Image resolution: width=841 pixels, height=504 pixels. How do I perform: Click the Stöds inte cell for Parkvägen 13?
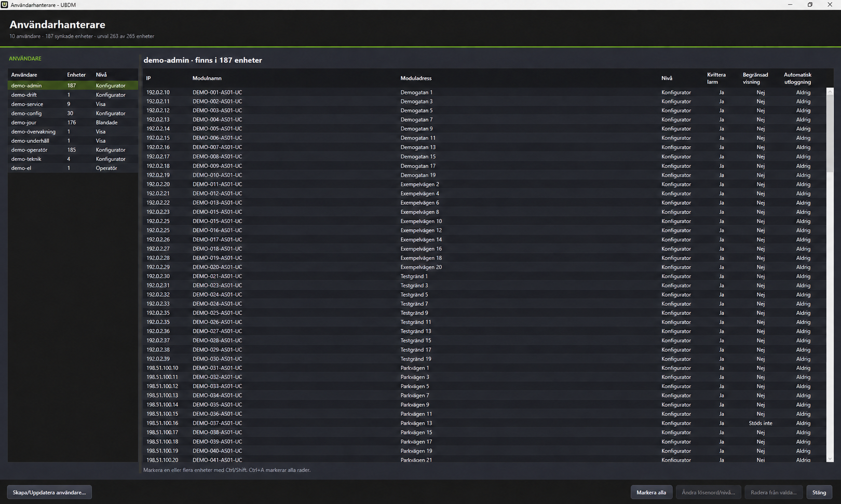pyautogui.click(x=761, y=423)
